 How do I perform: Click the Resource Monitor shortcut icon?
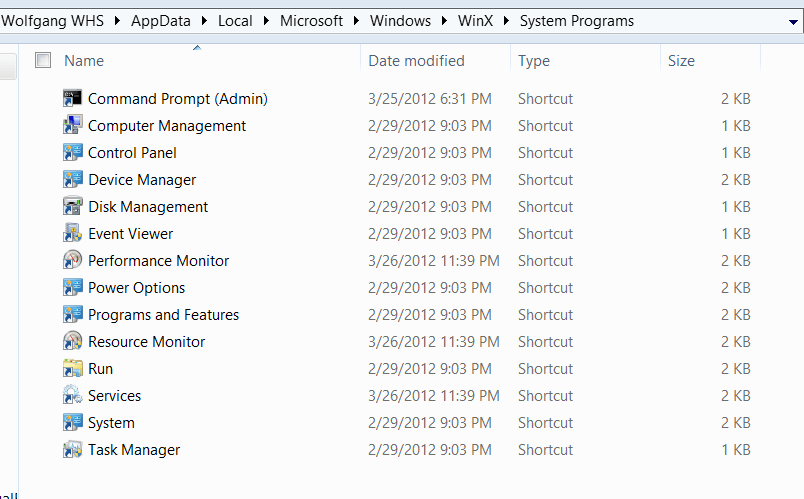click(72, 342)
